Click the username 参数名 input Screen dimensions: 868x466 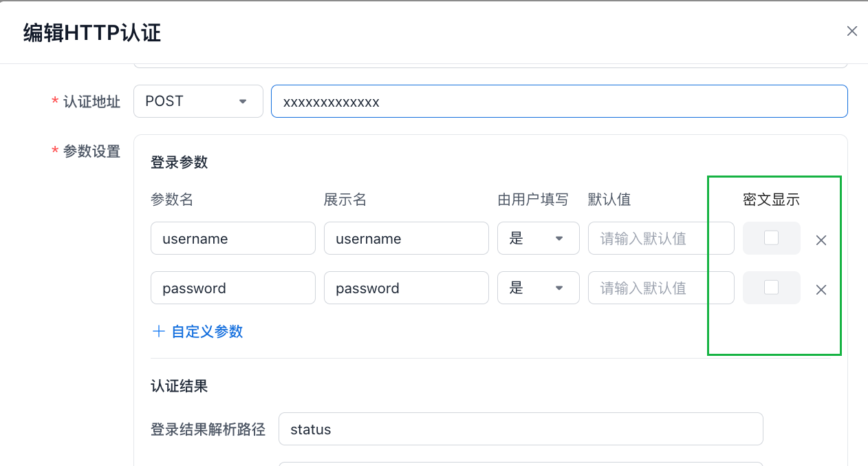[232, 238]
